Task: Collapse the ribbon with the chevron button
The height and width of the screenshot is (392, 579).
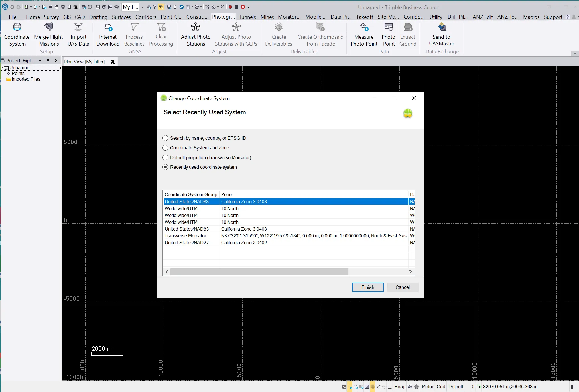Action: pos(575,53)
